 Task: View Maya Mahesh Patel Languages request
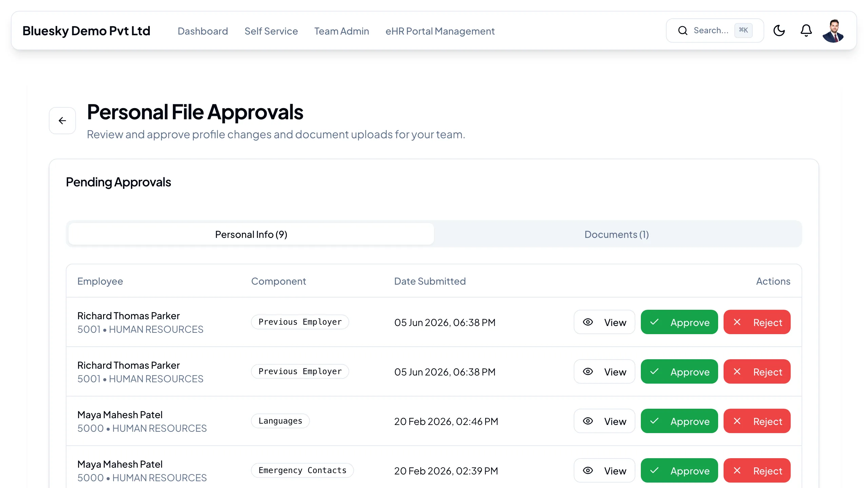[604, 421]
